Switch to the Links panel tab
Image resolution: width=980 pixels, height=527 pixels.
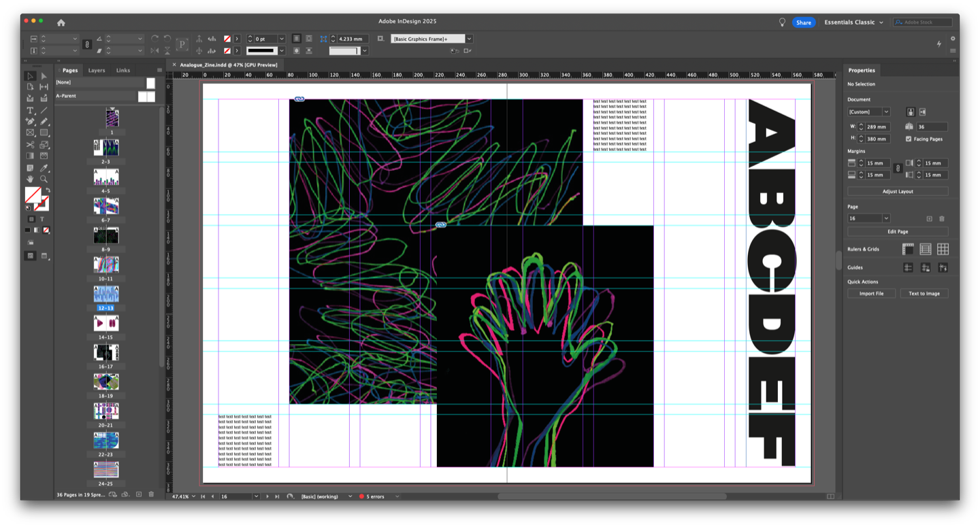123,70
